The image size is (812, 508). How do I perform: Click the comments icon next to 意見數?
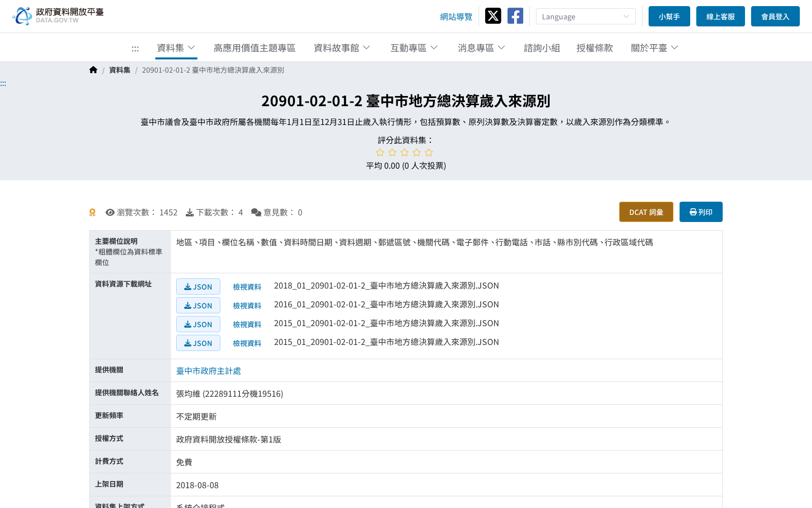(x=256, y=212)
